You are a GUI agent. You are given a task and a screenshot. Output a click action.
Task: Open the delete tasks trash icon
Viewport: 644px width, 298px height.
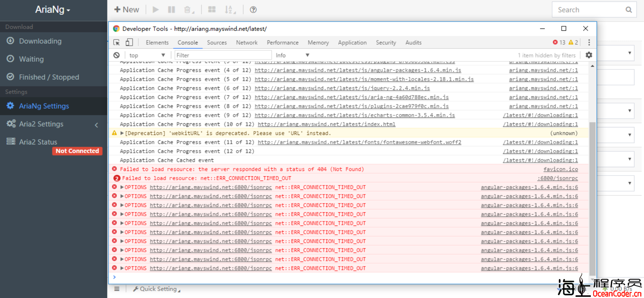[x=189, y=9]
